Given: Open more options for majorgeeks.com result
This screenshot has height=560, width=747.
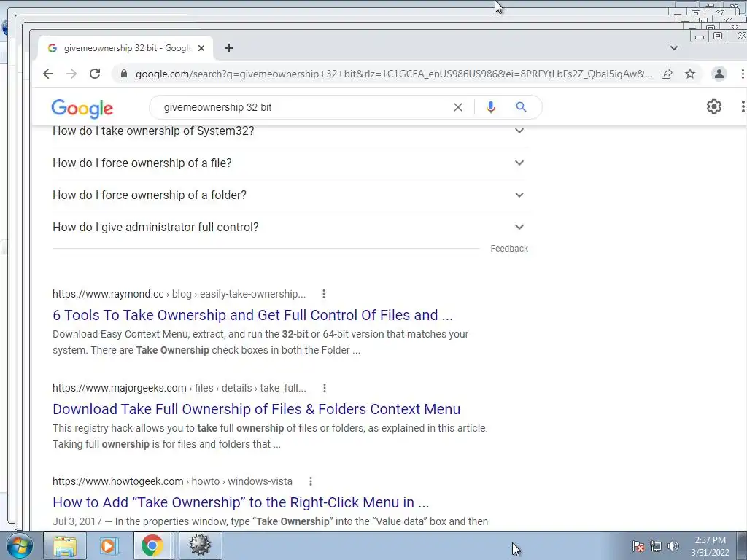Looking at the screenshot, I should (x=325, y=388).
